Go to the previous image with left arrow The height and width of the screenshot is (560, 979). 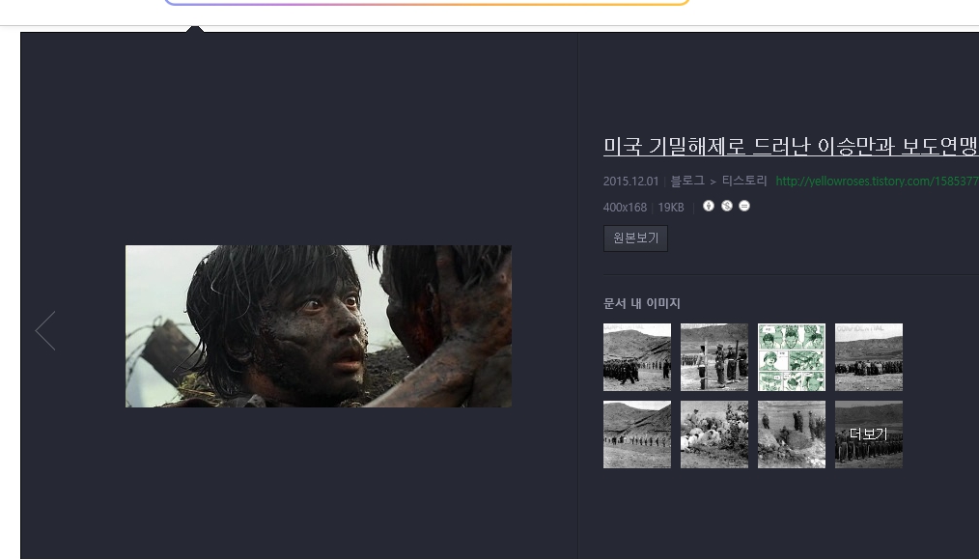(45, 330)
